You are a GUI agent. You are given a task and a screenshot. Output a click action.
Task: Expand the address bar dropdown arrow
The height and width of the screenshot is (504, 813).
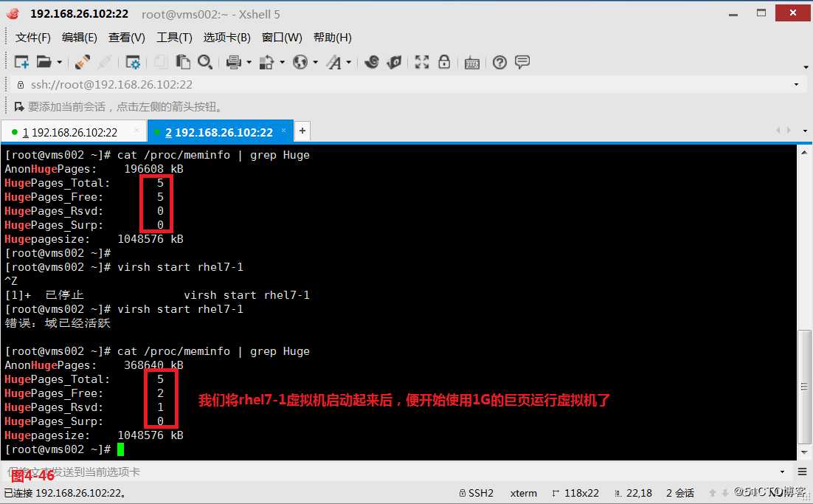pyautogui.click(x=797, y=85)
